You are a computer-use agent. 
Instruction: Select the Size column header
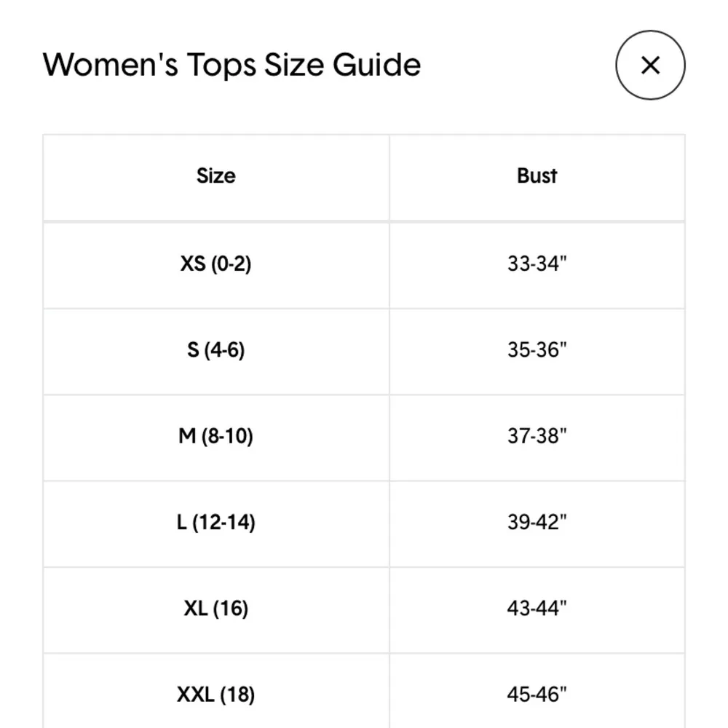pyautogui.click(x=216, y=176)
